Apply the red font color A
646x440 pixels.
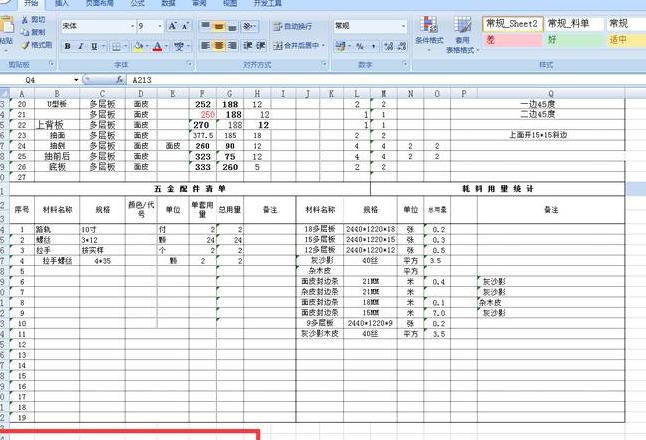click(157, 46)
